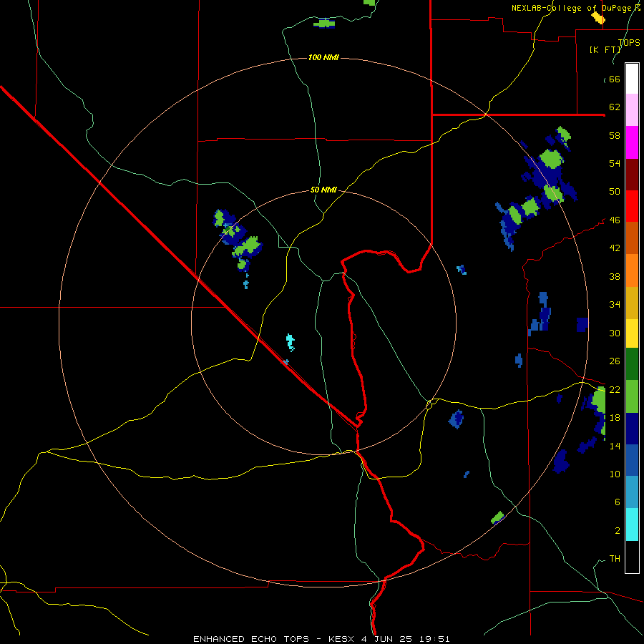Click the bright red legend swatch
This screenshot has height=644, width=644.
click(632, 206)
